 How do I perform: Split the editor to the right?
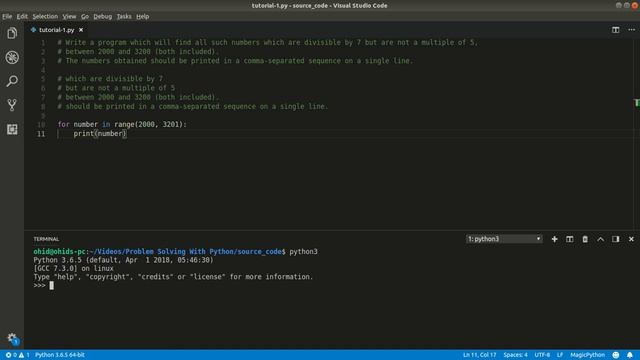pos(616,30)
